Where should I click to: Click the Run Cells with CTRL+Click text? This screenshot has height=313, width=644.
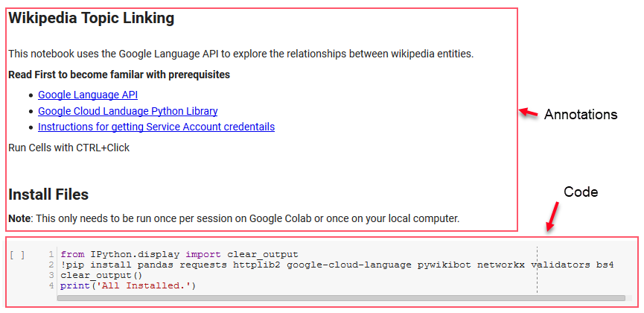tap(68, 148)
